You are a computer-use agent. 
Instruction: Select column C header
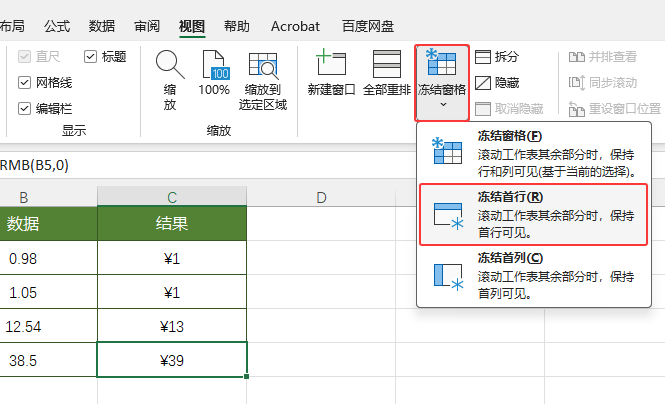tap(172, 197)
